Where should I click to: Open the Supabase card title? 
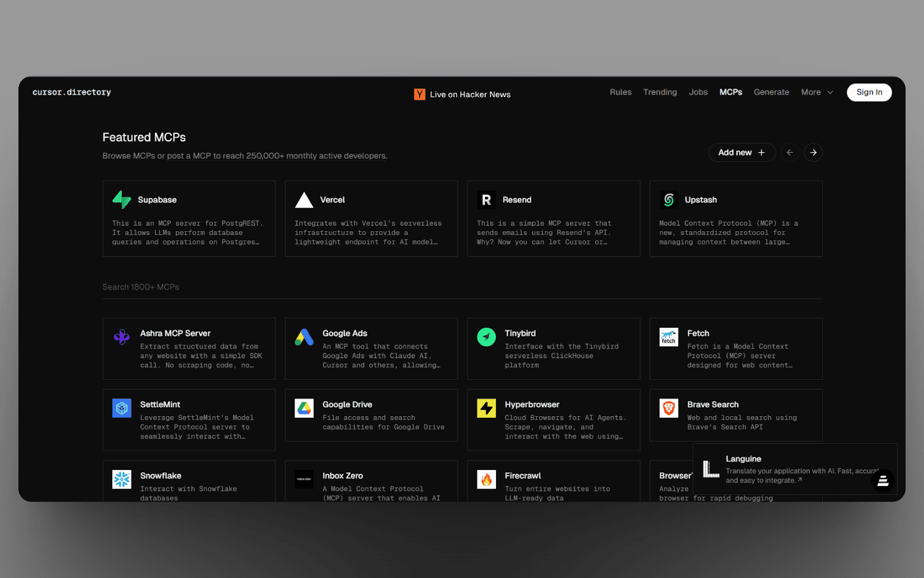pos(157,200)
